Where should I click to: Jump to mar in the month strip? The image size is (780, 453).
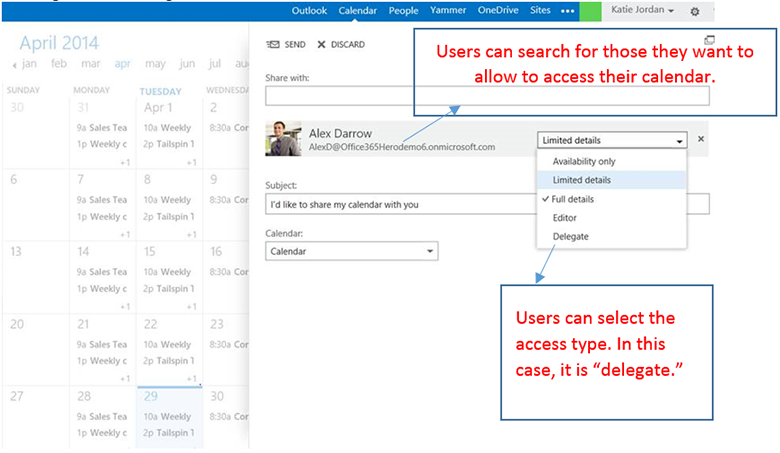click(92, 64)
